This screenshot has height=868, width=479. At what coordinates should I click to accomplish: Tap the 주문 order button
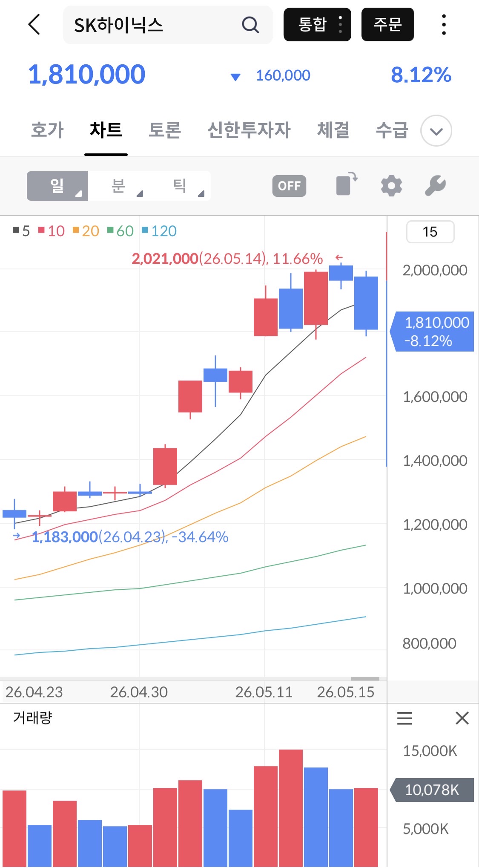[388, 24]
